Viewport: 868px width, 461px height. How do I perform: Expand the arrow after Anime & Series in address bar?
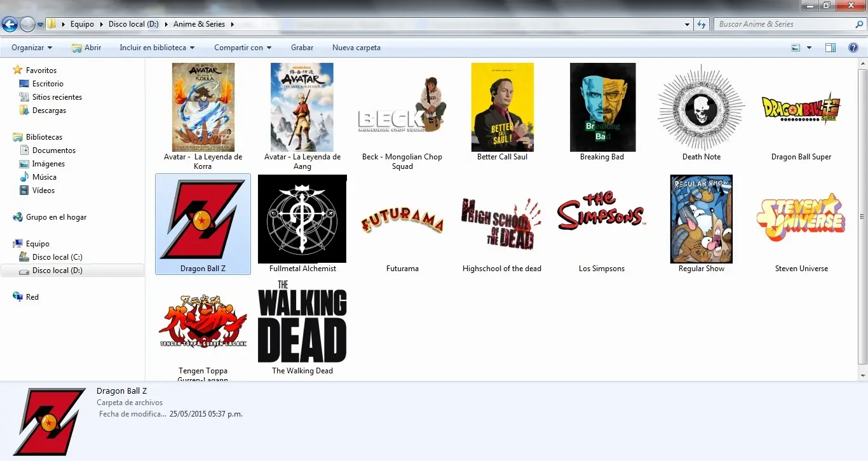point(232,24)
